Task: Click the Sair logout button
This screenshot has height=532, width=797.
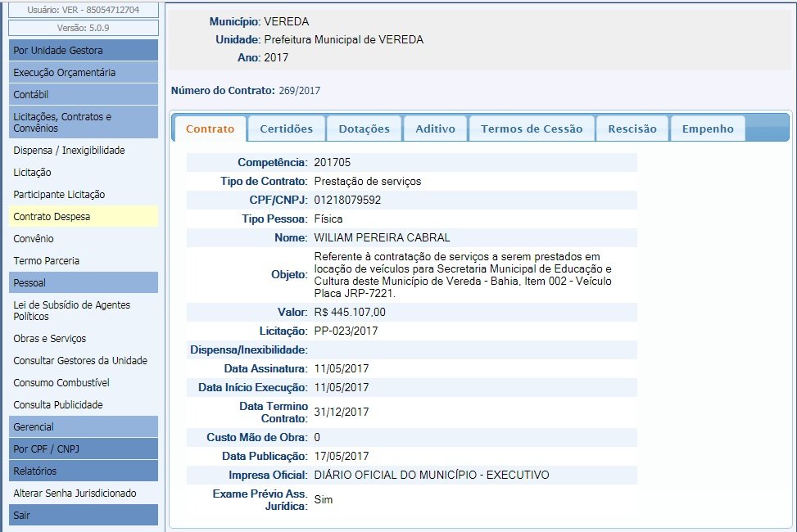Action: (x=83, y=515)
